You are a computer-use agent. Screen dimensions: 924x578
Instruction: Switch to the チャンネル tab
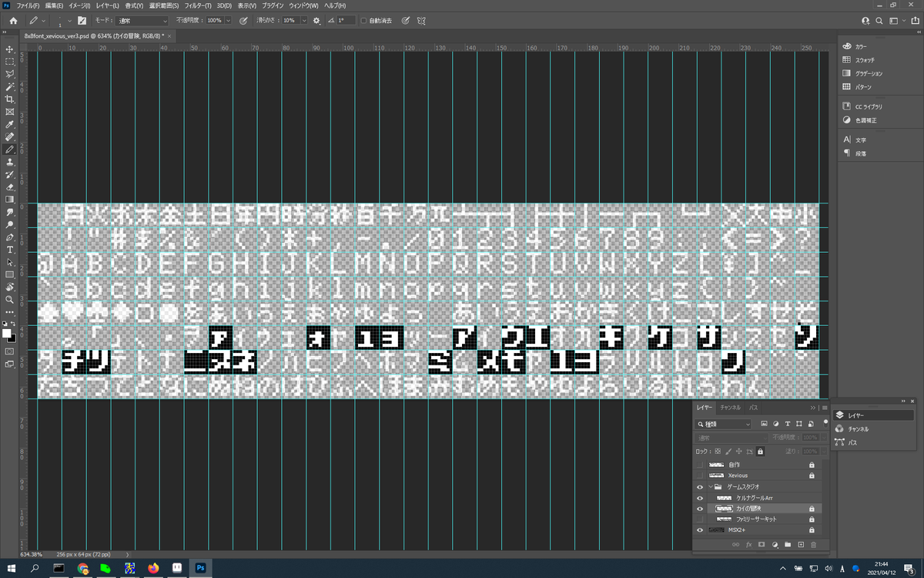(731, 407)
